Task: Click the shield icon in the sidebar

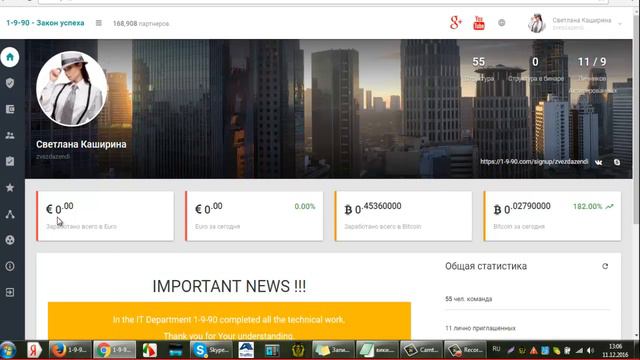Action: 10,83
